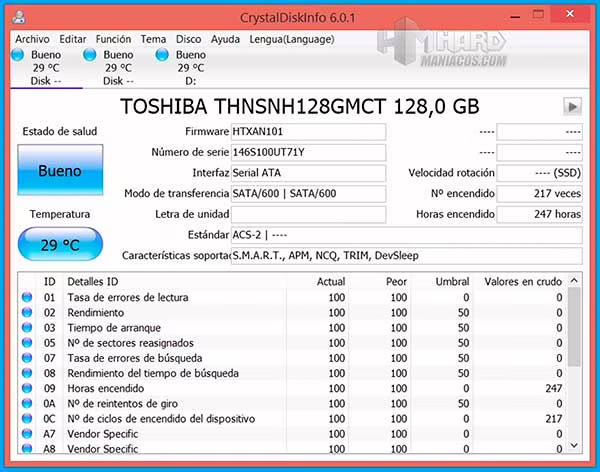Open the Lengua(Language) menu

click(x=292, y=39)
